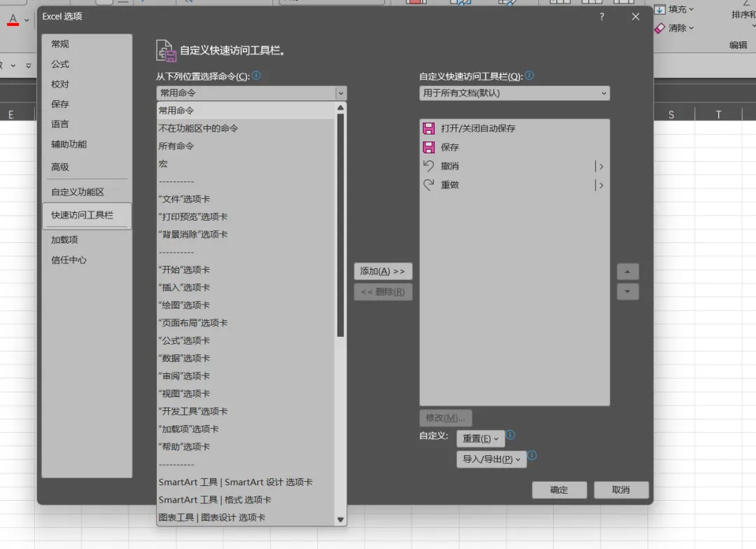Screen dimensions: 756x549
Task: Click the AutoSave toggle icon in toolbar list
Action: (428, 128)
